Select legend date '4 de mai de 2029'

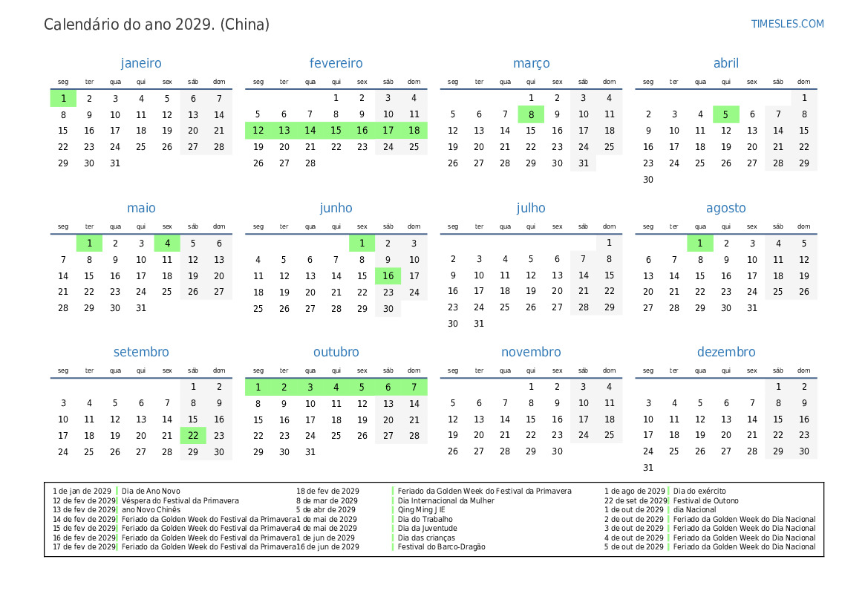click(x=327, y=528)
